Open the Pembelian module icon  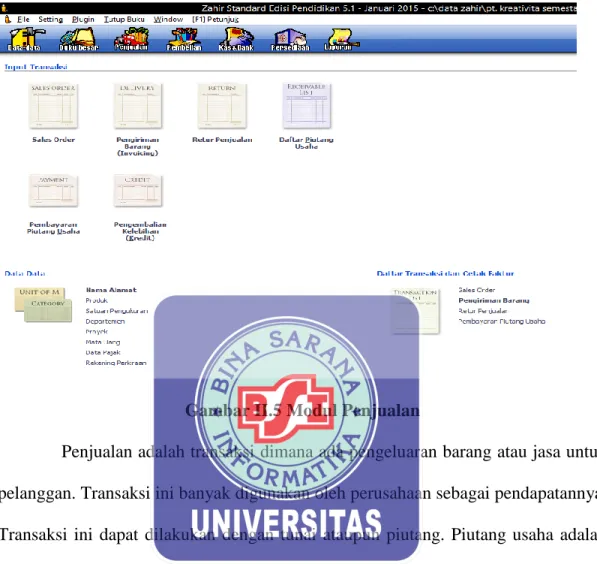pos(184,39)
